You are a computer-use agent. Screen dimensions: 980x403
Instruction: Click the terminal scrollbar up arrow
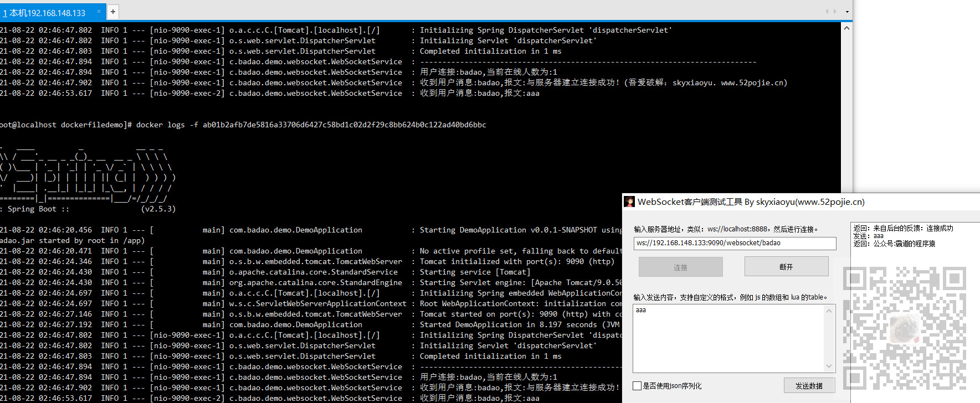[x=846, y=28]
